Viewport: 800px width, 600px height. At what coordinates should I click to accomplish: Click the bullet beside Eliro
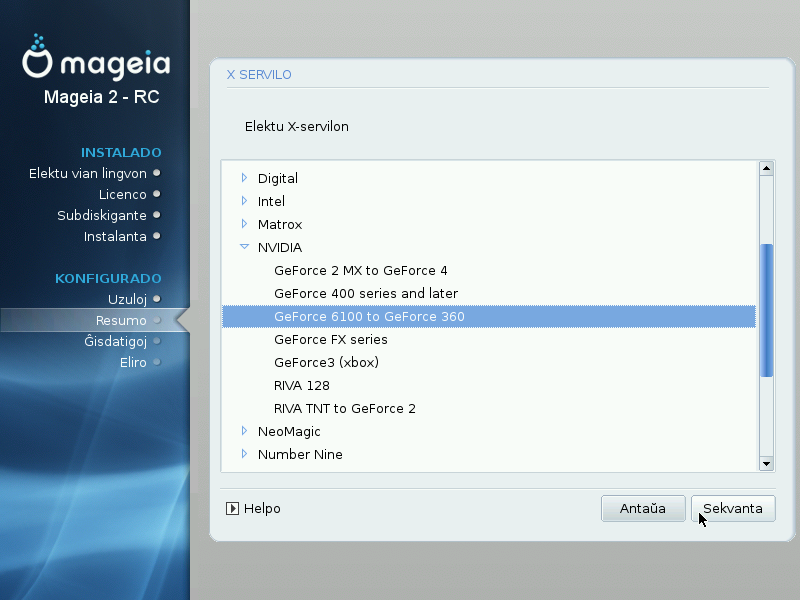[x=157, y=362]
